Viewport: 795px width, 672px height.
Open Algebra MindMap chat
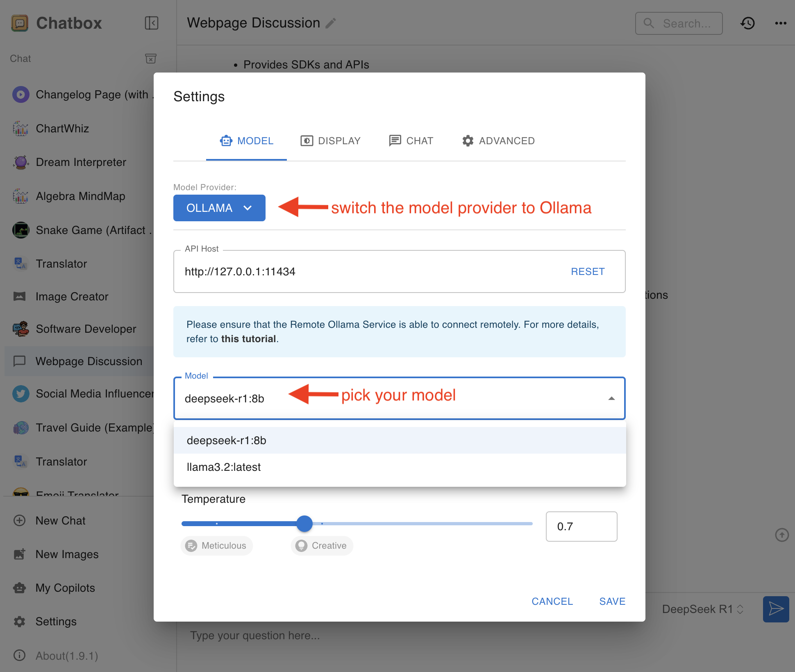80,195
